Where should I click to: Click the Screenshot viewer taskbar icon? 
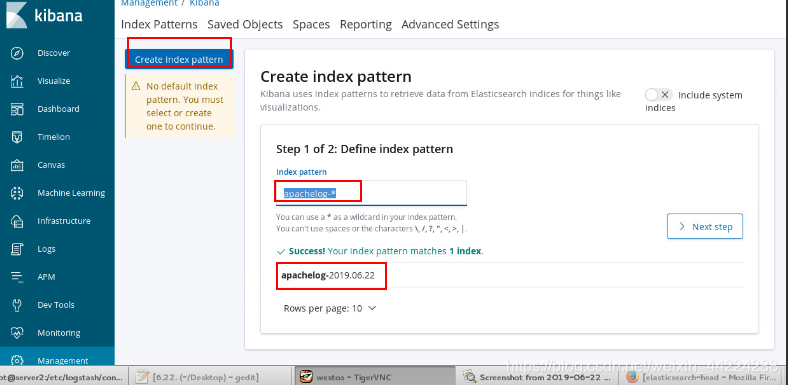469,376
